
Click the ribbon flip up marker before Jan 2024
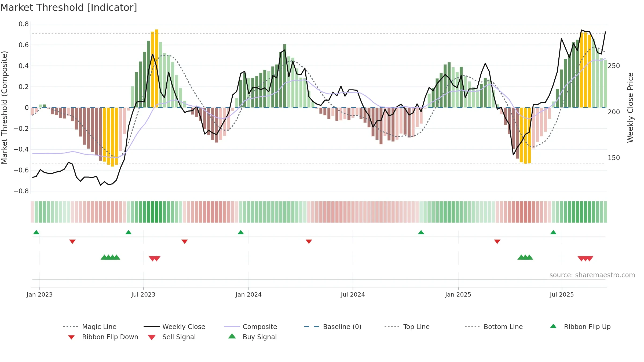(241, 232)
